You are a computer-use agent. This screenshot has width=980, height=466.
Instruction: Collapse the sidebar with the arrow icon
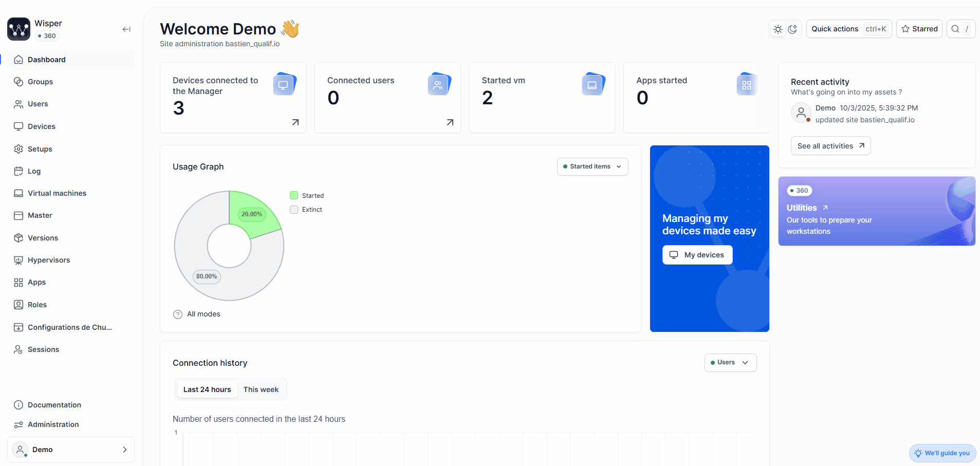tap(126, 29)
